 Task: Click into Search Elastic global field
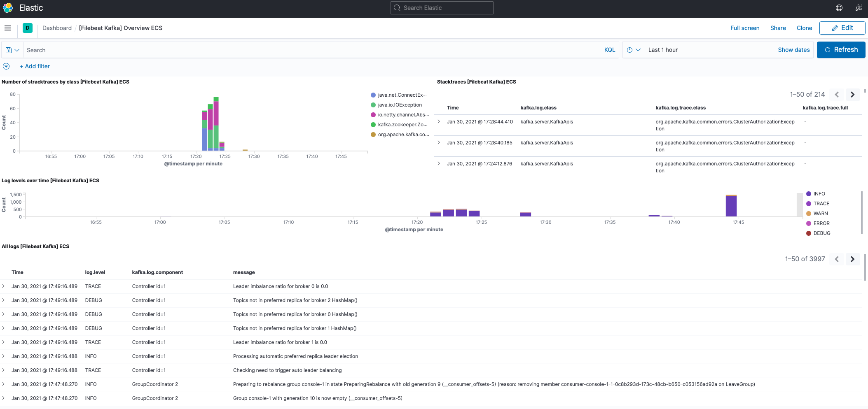coord(442,8)
